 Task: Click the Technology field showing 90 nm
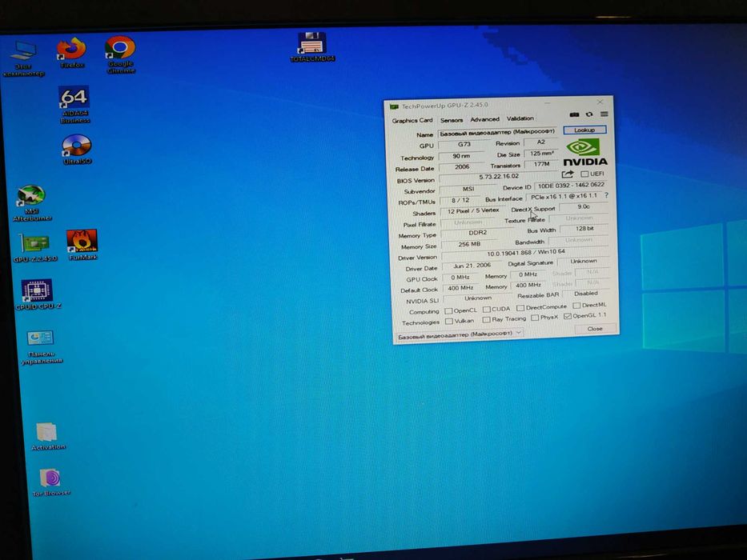(461, 156)
